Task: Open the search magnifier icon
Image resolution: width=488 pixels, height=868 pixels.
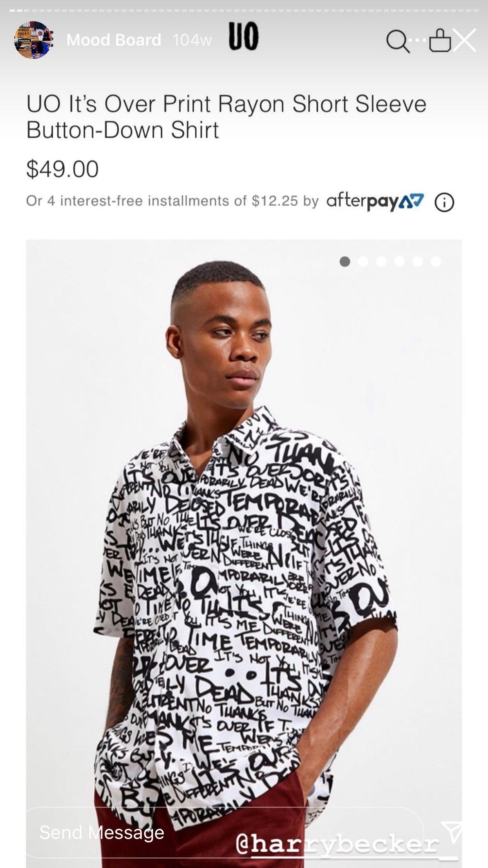Action: 398,42
